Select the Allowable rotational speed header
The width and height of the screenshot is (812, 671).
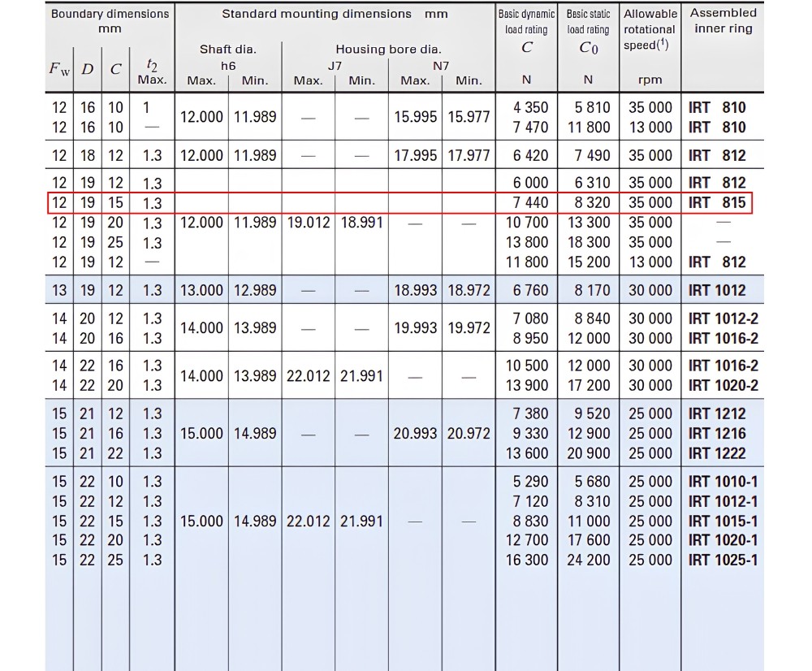tap(650, 29)
